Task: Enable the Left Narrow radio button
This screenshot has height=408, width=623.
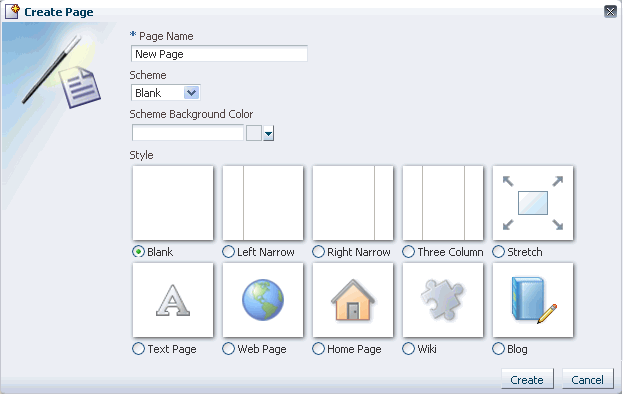Action: coord(229,252)
